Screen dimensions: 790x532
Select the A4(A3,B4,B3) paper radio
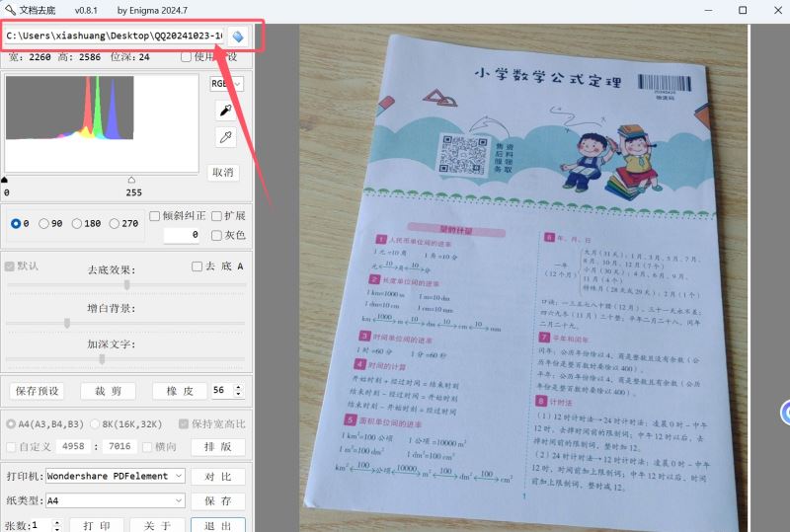pyautogui.click(x=11, y=424)
